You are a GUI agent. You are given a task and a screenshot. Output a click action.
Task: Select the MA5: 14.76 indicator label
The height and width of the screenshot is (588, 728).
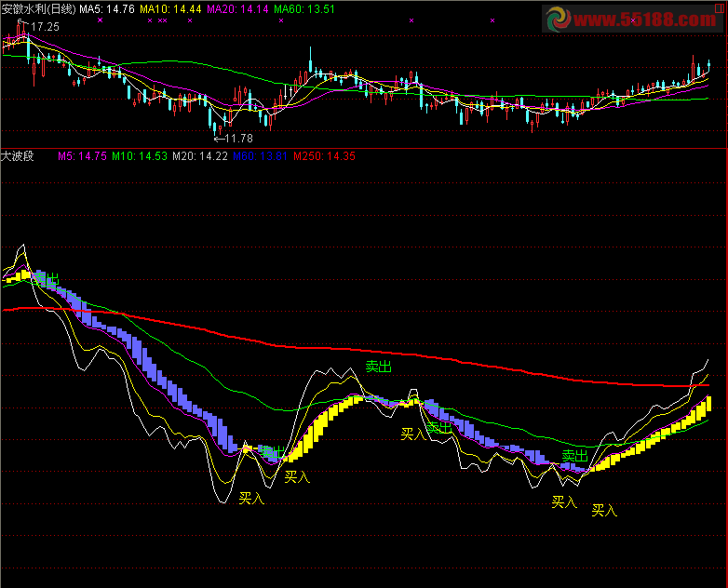108,7
